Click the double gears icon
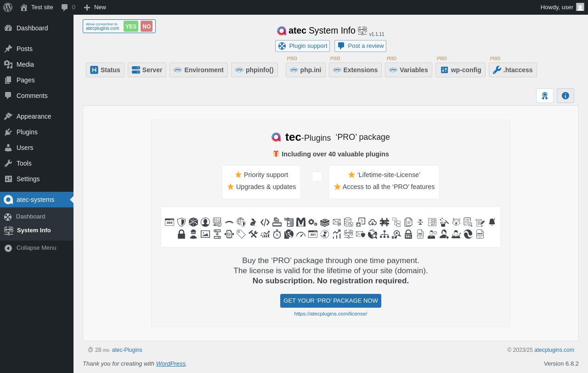The image size is (588, 373). pyautogui.click(x=313, y=222)
